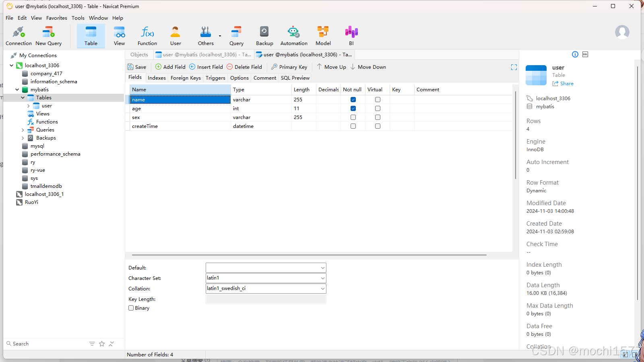Open the Collation dropdown

click(322, 288)
